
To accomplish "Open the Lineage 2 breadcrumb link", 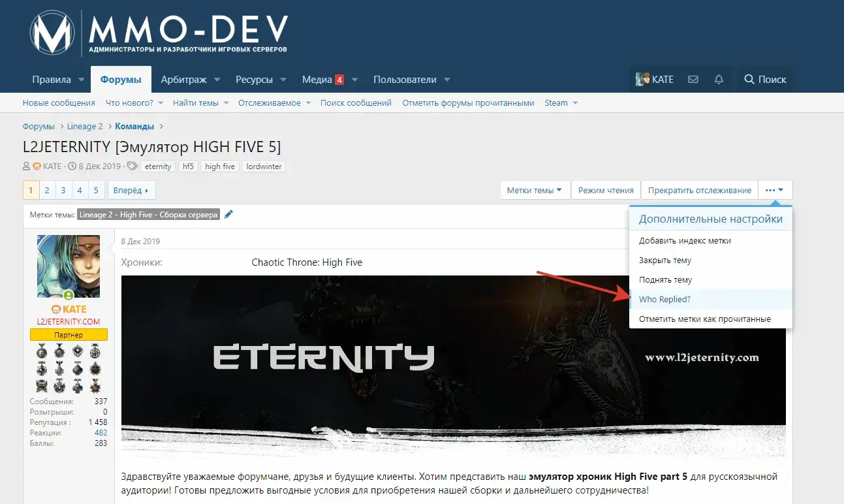I will (x=85, y=127).
